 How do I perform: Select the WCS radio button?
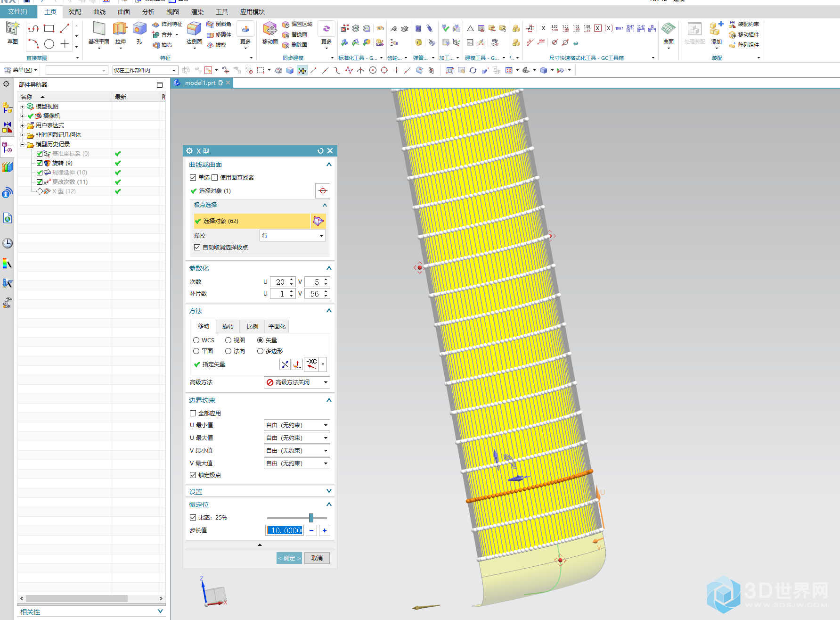(196, 340)
